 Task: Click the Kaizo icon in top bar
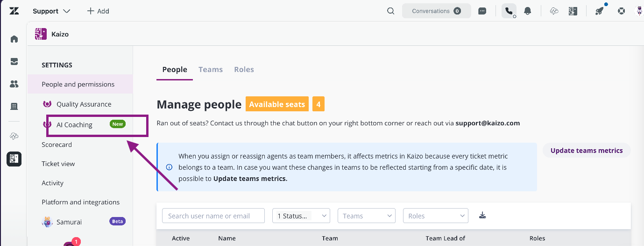573,11
